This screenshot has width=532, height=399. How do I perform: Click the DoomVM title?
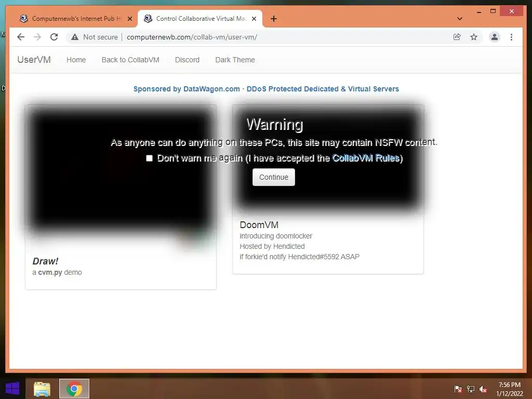[x=259, y=225]
